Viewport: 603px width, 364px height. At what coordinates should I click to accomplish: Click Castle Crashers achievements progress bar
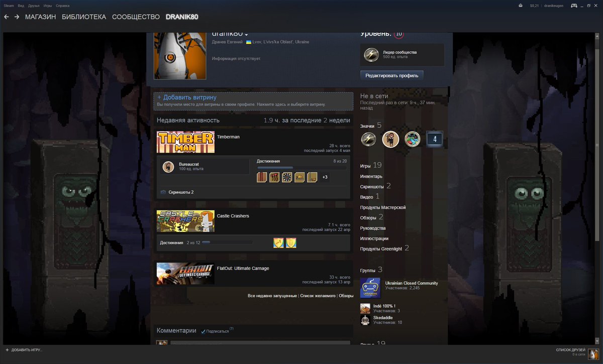coord(227,242)
